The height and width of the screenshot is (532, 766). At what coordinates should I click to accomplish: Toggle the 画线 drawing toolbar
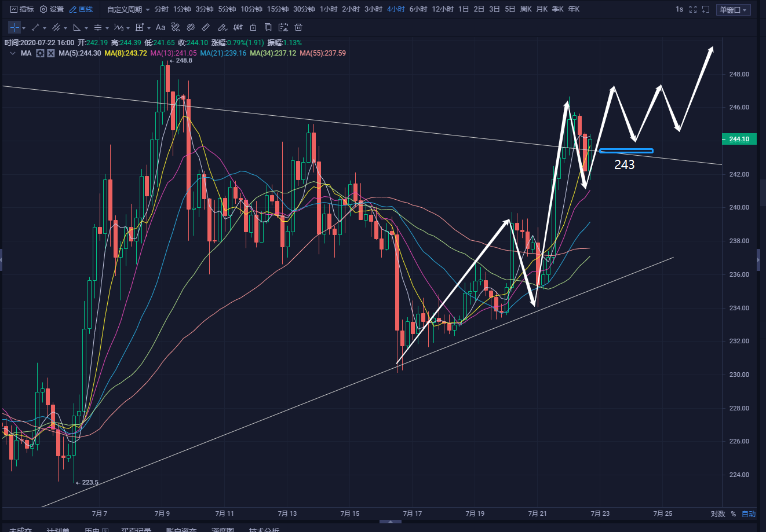click(81, 9)
